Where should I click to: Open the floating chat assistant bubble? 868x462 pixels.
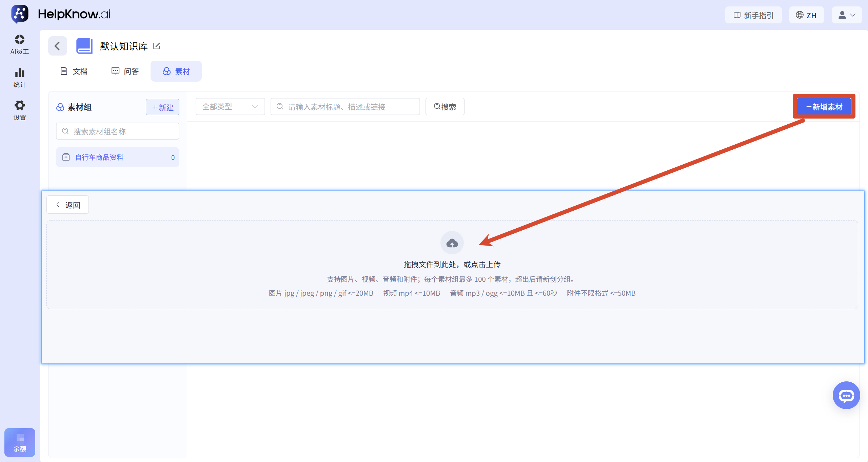(846, 395)
